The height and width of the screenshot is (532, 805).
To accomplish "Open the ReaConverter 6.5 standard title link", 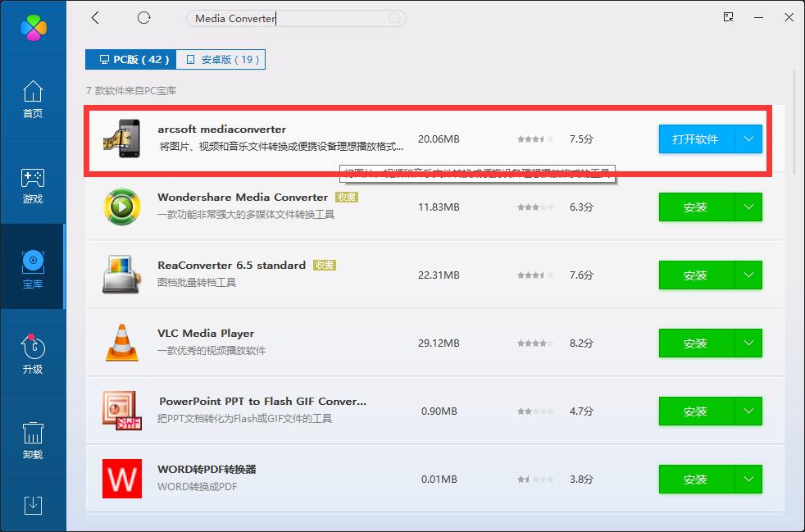I will coord(231,266).
